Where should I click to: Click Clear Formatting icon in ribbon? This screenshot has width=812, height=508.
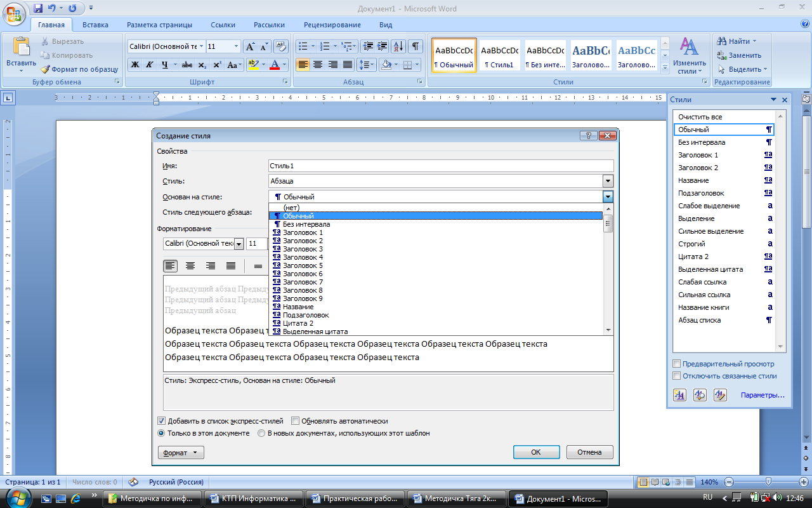[x=282, y=46]
